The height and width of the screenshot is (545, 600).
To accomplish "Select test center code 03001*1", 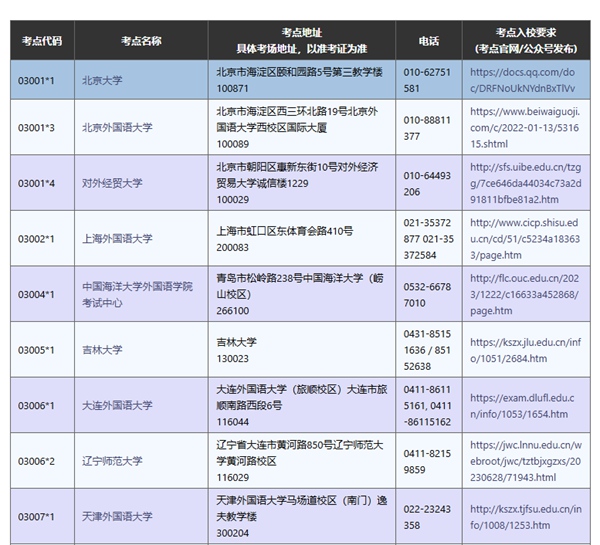I will click(x=36, y=80).
